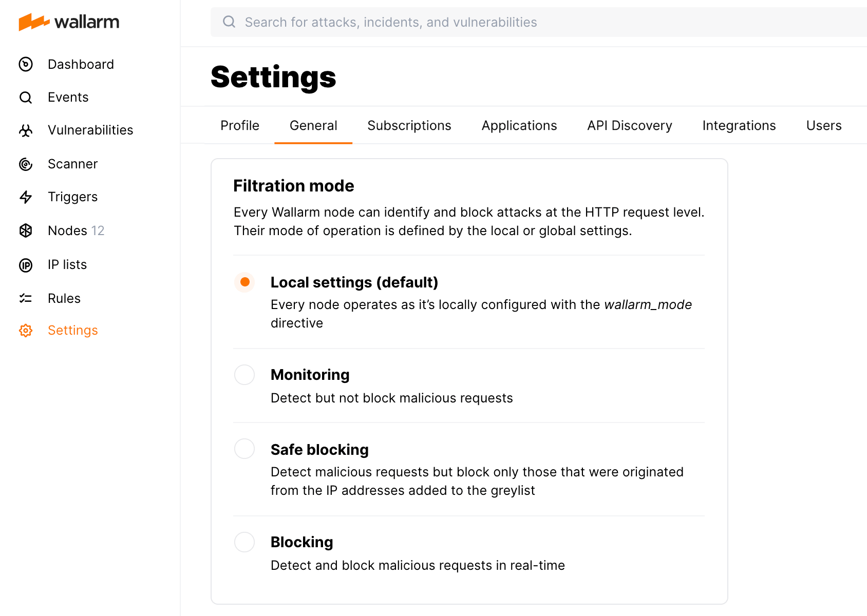
Task: Enable Blocking mode
Action: (244, 542)
